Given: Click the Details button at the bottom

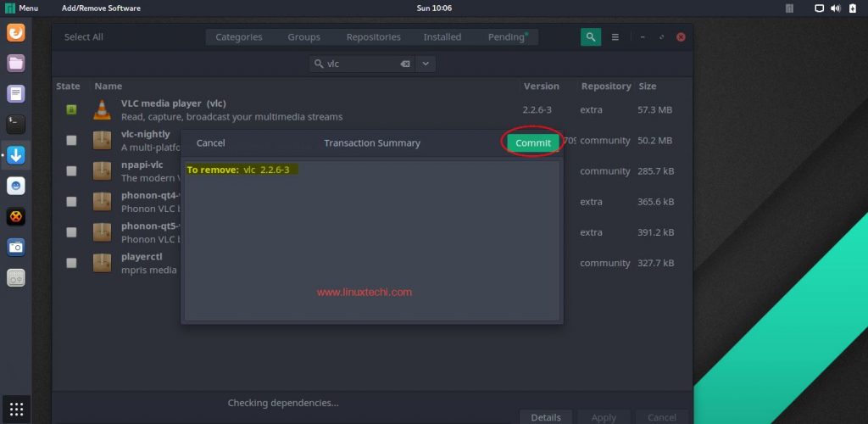Looking at the screenshot, I should (546, 417).
